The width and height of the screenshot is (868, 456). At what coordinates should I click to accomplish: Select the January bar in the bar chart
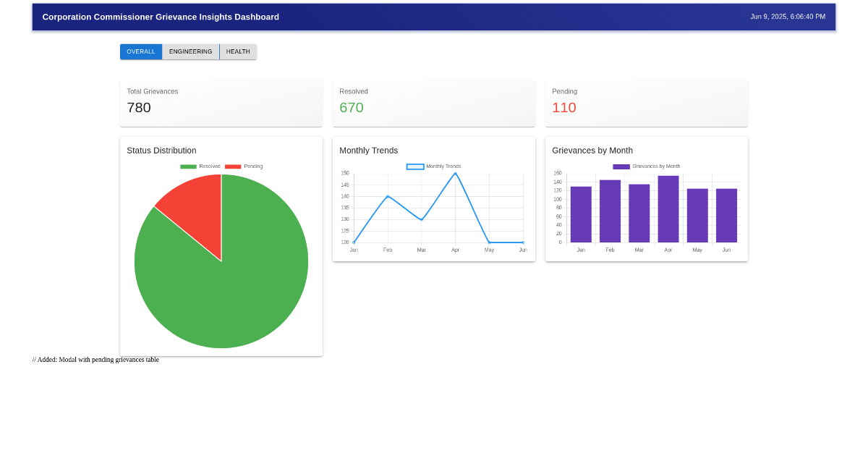click(581, 215)
